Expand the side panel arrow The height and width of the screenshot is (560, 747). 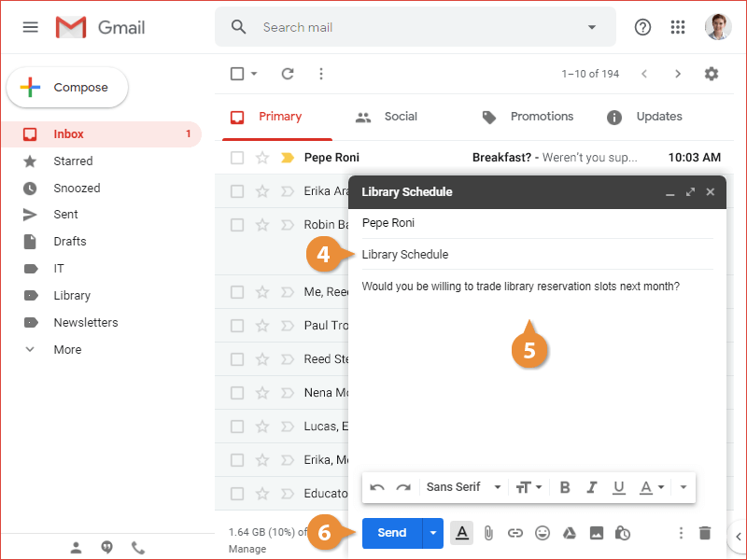coord(738,537)
